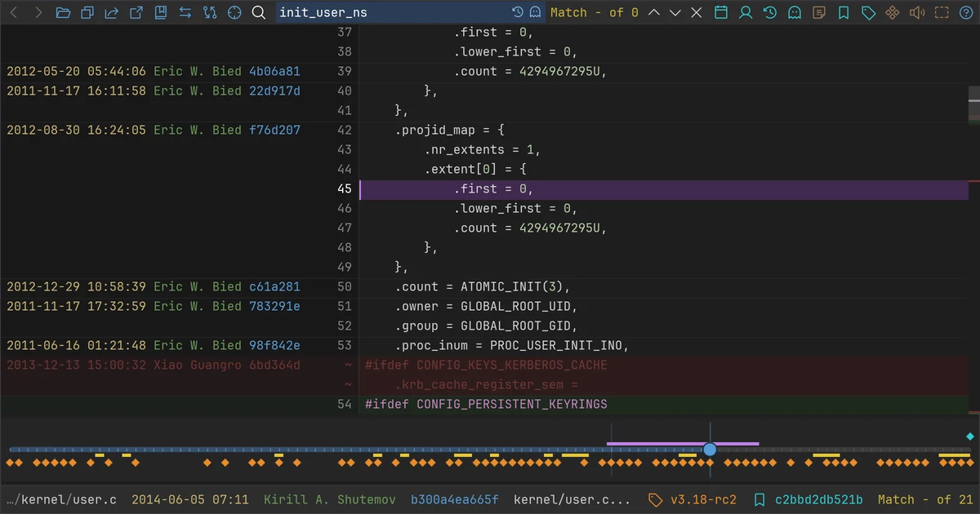Open help with the question mark icon

[966, 12]
